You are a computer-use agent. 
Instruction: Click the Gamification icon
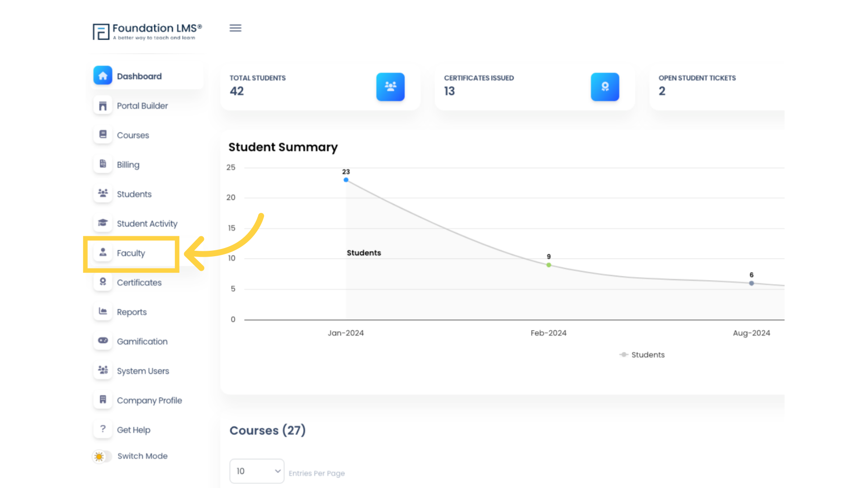tap(103, 342)
